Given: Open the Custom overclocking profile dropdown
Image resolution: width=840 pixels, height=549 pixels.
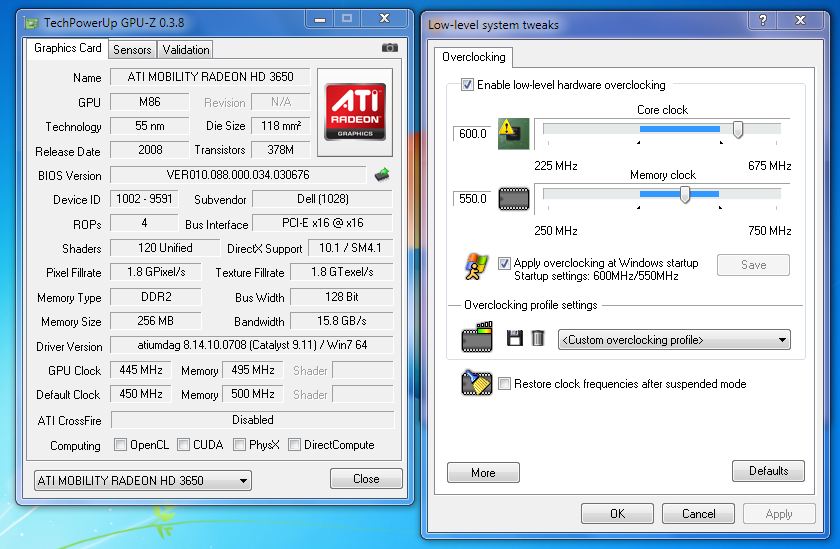Looking at the screenshot, I should click(674, 340).
